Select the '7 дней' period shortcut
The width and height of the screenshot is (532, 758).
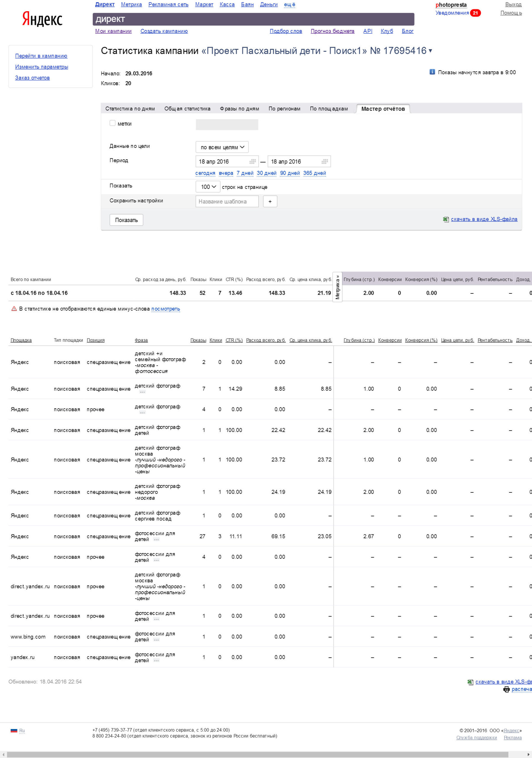245,173
